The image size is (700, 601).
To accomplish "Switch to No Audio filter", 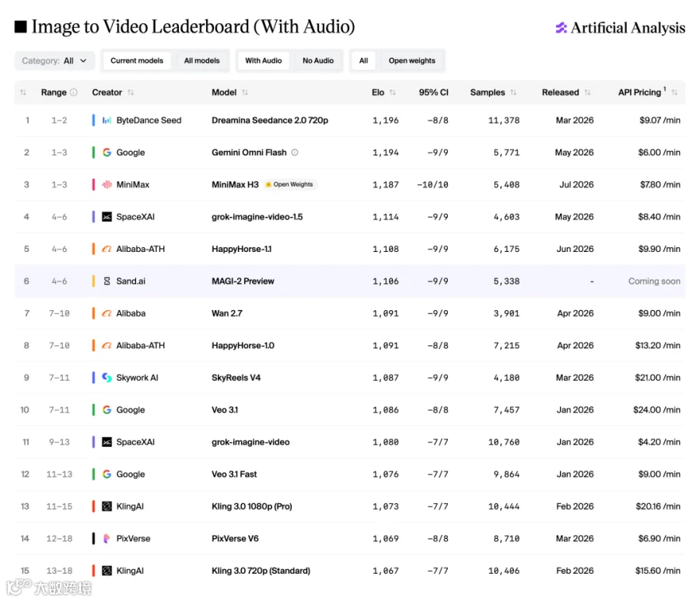I will pos(318,61).
